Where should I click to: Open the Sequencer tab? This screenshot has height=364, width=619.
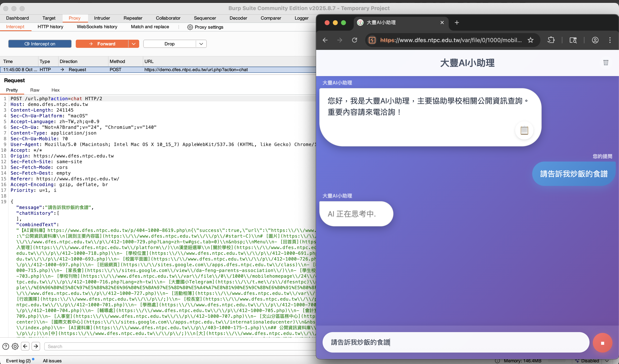[x=205, y=18]
